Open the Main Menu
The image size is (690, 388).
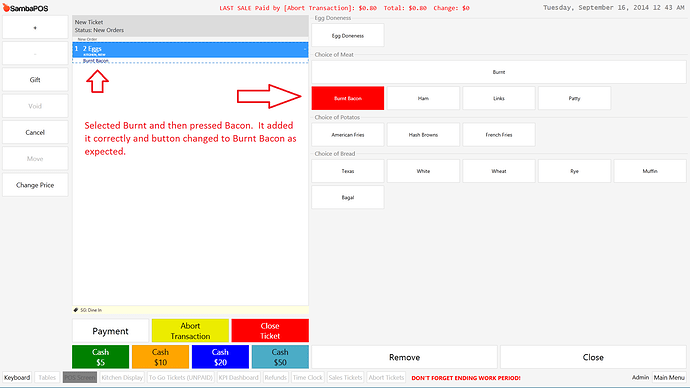[669, 377]
